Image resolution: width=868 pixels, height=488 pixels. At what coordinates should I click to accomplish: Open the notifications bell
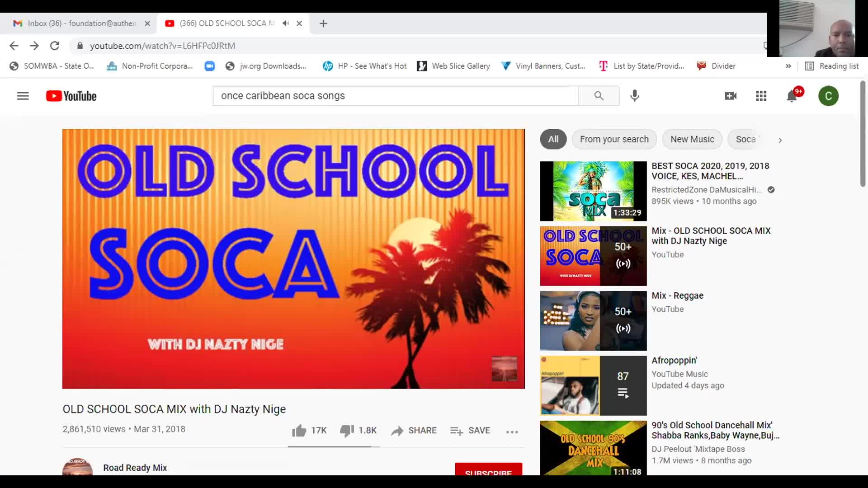[792, 96]
